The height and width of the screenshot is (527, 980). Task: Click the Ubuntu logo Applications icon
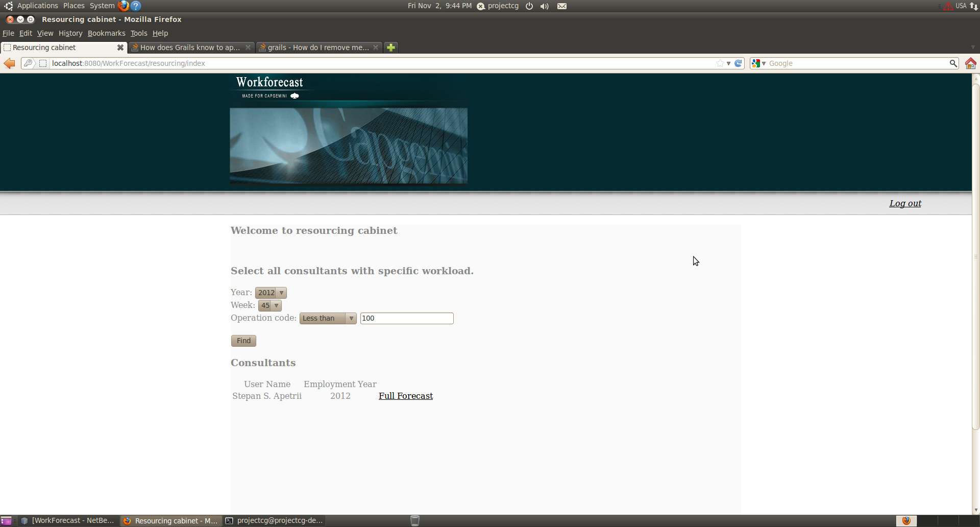[8, 6]
